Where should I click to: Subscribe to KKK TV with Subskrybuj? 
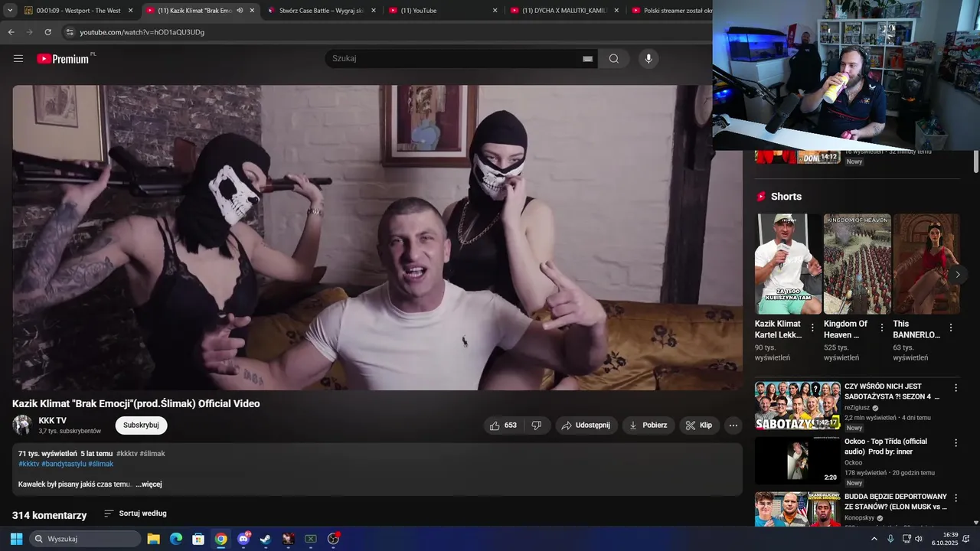point(141,425)
